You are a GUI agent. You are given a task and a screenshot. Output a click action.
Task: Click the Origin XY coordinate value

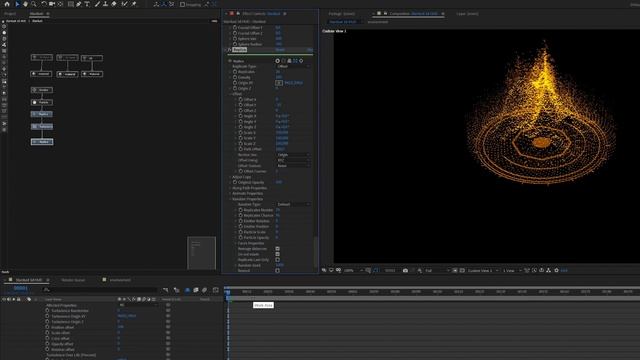293,83
